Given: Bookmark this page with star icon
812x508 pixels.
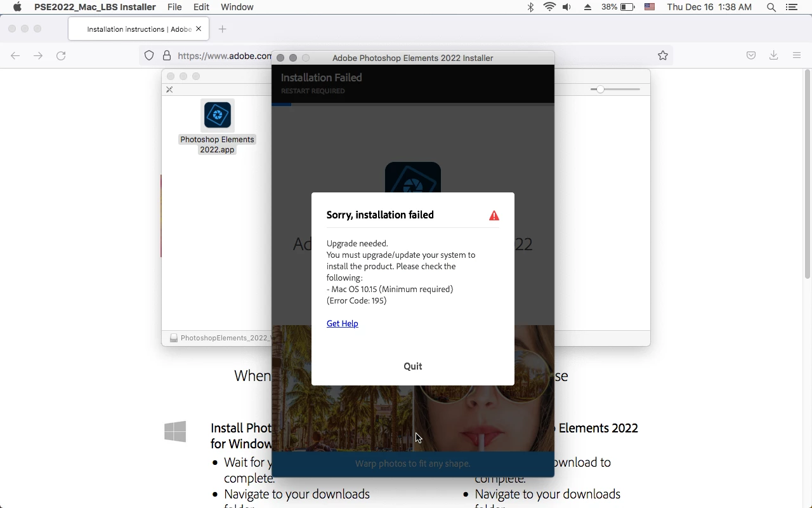Looking at the screenshot, I should click(663, 56).
